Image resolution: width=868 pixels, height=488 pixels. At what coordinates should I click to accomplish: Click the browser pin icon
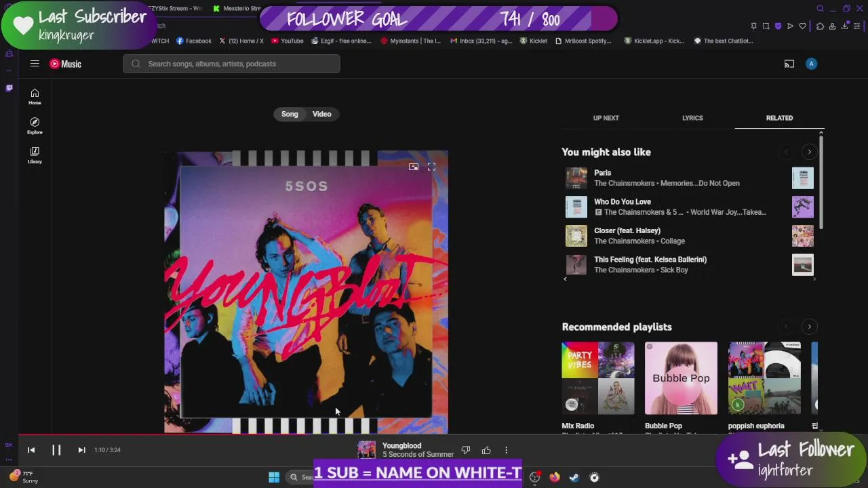click(x=753, y=26)
